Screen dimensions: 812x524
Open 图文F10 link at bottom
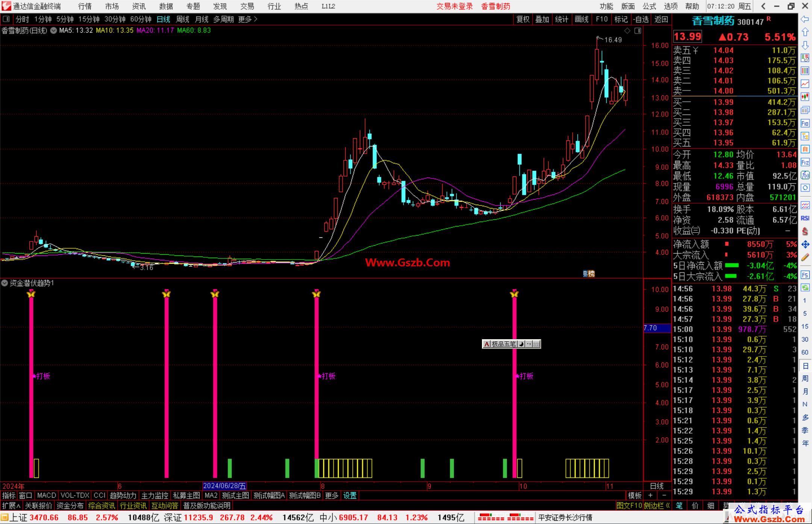629,506
